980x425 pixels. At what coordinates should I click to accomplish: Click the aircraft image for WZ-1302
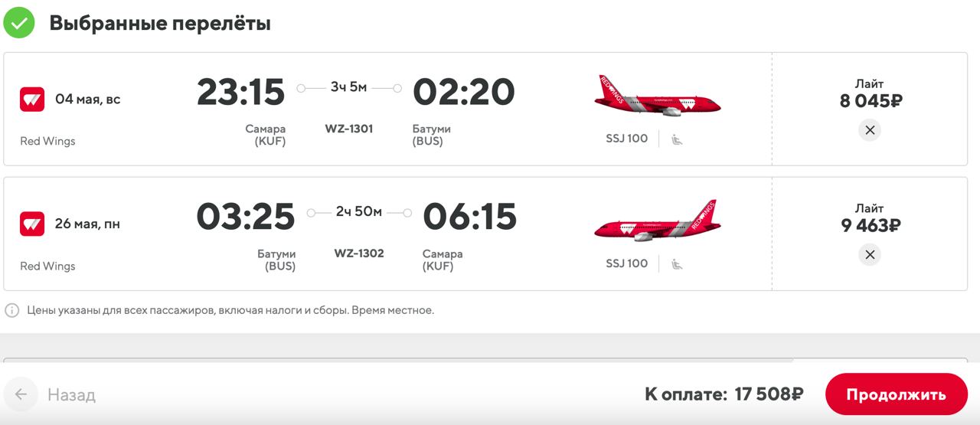click(x=658, y=221)
